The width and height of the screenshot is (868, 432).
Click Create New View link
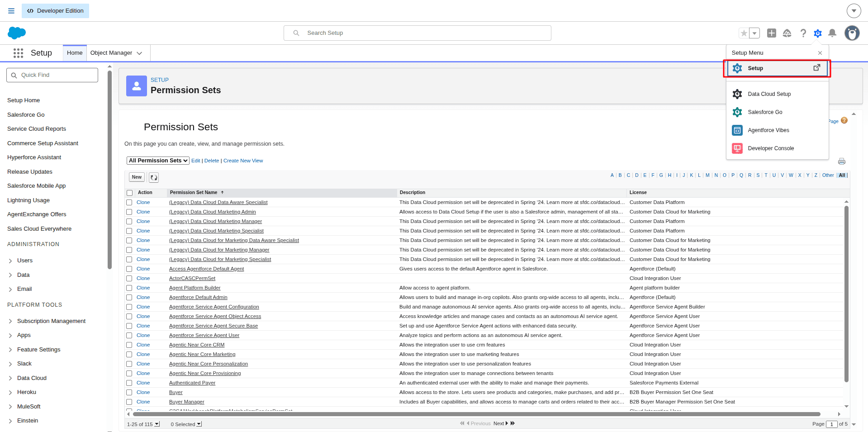[243, 161]
